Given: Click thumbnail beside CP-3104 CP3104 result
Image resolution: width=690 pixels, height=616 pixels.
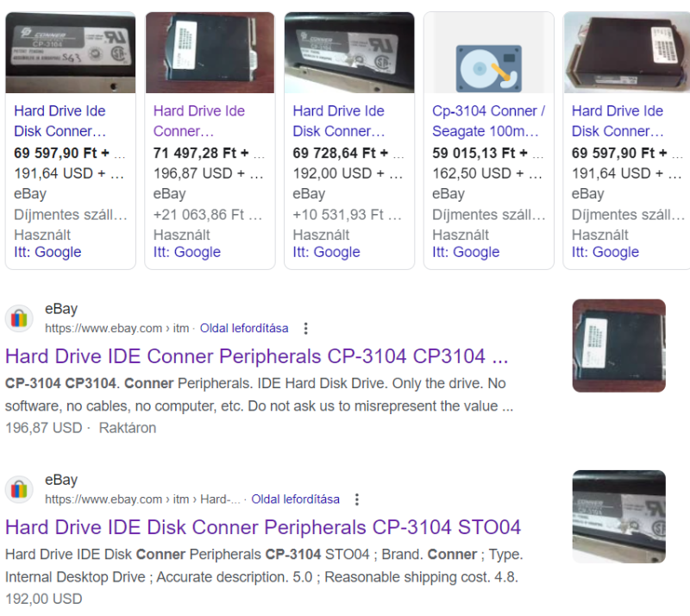Looking at the screenshot, I should tap(618, 346).
